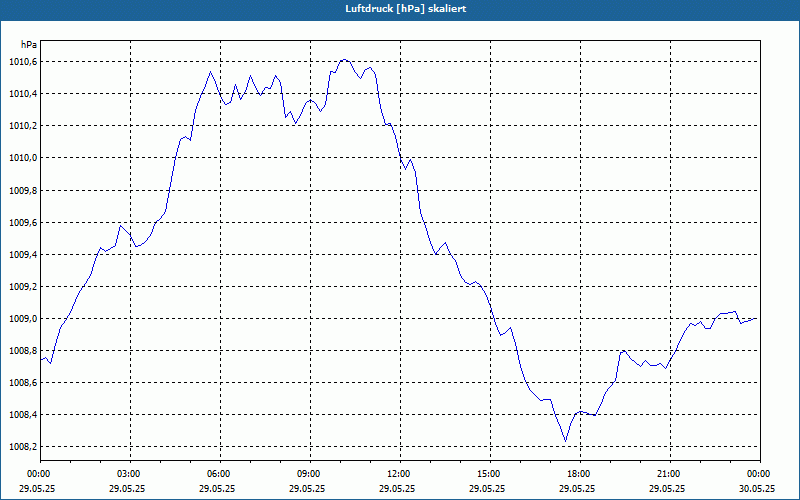Viewport: 800px width, 500px height.
Task: Click the 1008,6 y-axis label
Action: 23,383
